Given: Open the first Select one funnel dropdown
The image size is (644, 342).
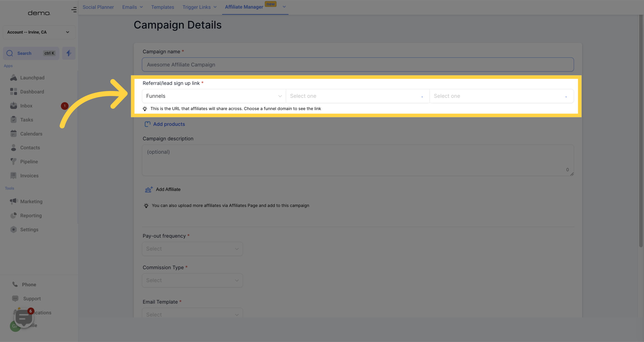Looking at the screenshot, I should click(358, 96).
